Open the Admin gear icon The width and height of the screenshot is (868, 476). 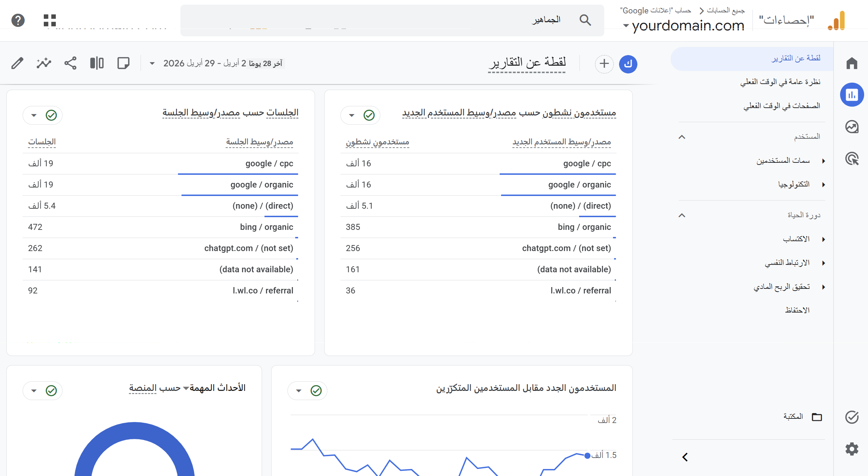tap(852, 449)
